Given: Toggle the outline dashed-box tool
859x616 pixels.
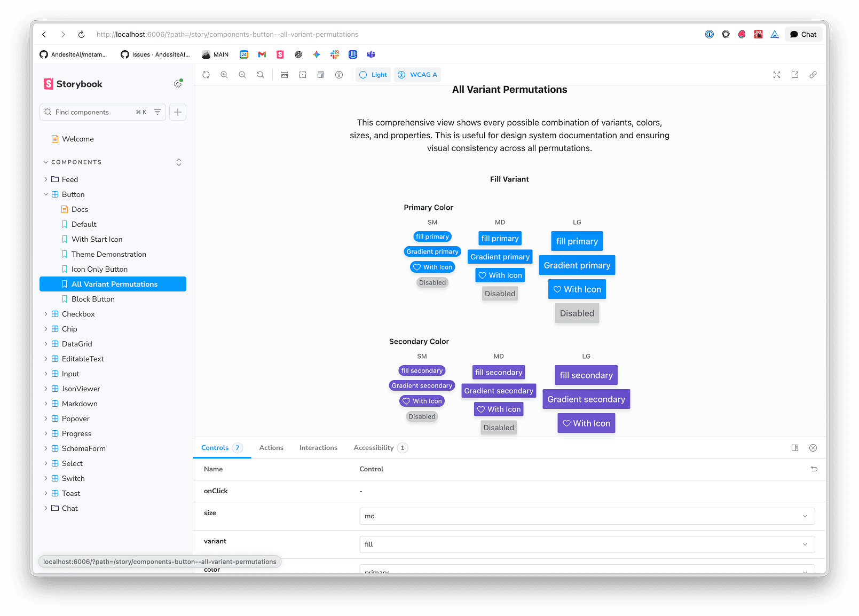Looking at the screenshot, I should pos(303,75).
